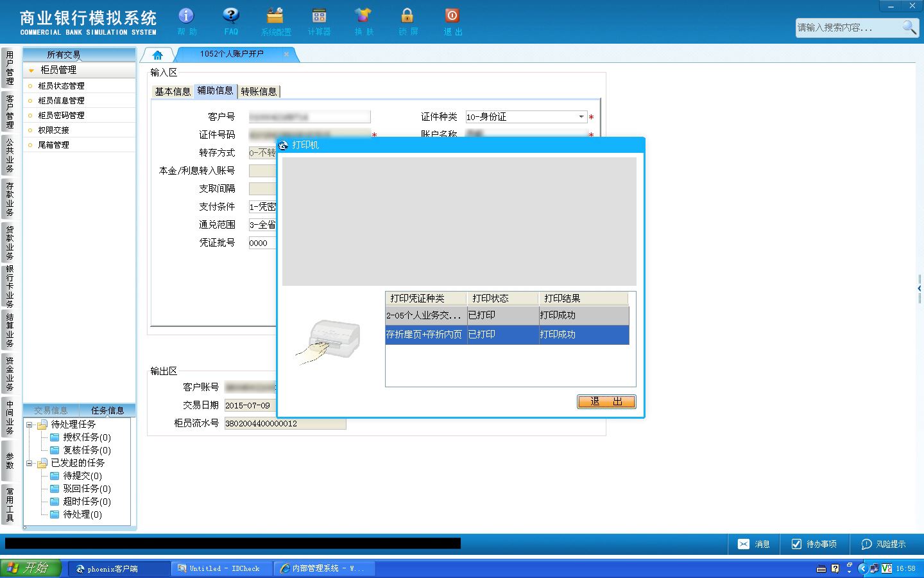Image resolution: width=924 pixels, height=578 pixels.
Task: Click the keyboard icon in system tray
Action: [821, 569]
